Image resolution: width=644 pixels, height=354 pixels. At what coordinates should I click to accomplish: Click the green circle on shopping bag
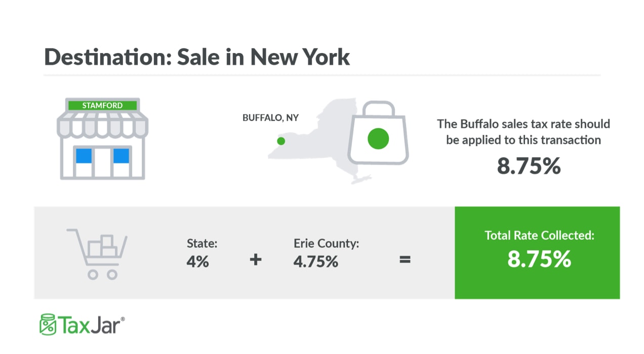click(378, 139)
